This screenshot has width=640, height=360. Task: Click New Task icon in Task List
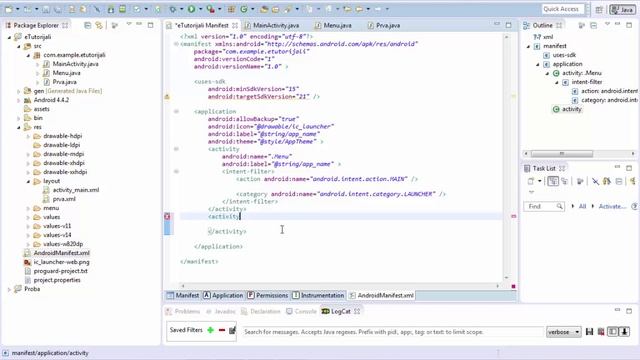531,181
